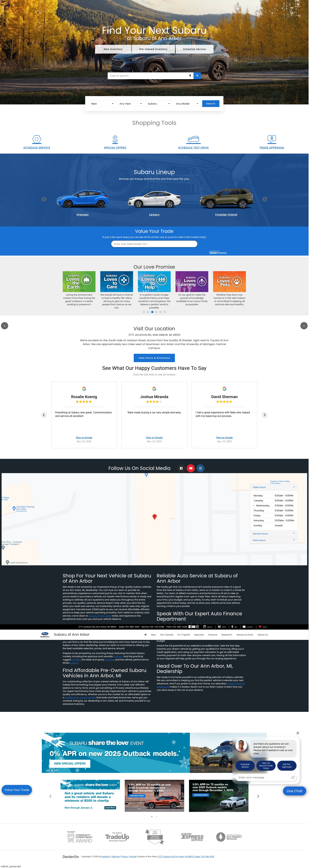
Task: Click the Saved heart icon in top bar
Action: (x=260, y=627)
